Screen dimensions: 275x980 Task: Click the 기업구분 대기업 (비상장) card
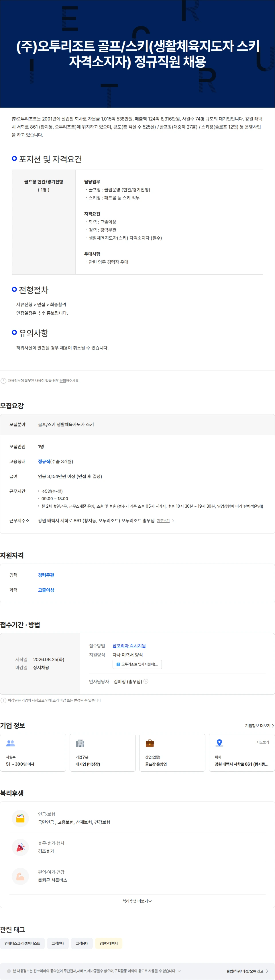click(x=103, y=753)
